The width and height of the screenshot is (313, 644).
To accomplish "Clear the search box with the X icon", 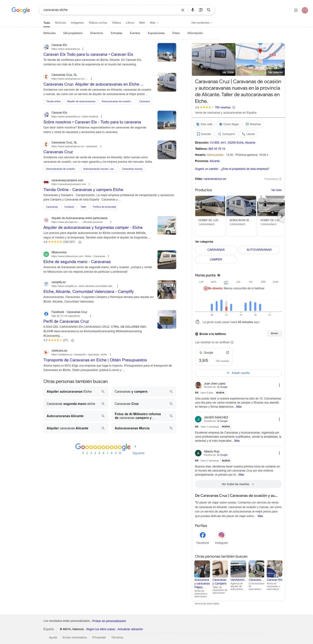I will pos(183,10).
